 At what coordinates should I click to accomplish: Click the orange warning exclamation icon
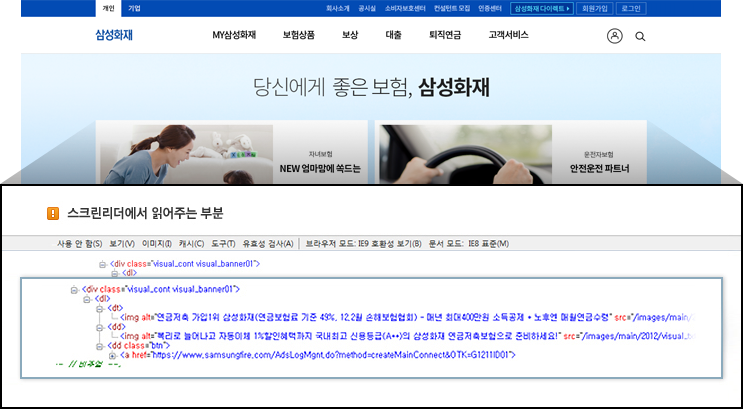pyautogui.click(x=53, y=214)
